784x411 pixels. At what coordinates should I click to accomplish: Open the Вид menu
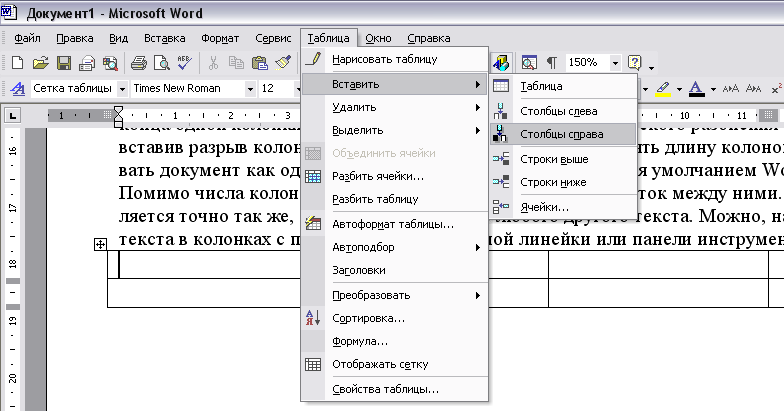tap(118, 38)
